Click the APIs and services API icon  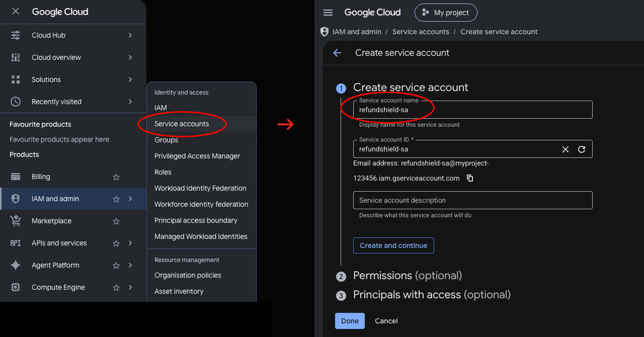coord(16,243)
